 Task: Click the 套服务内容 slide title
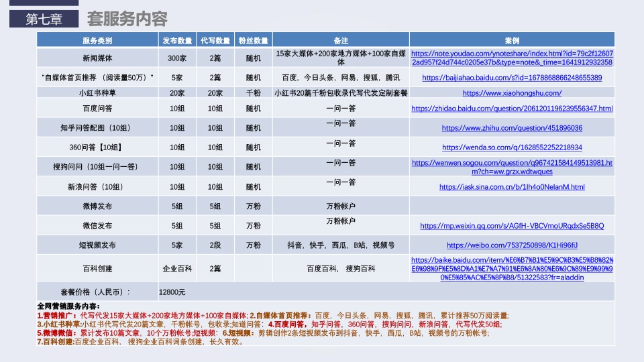127,19
